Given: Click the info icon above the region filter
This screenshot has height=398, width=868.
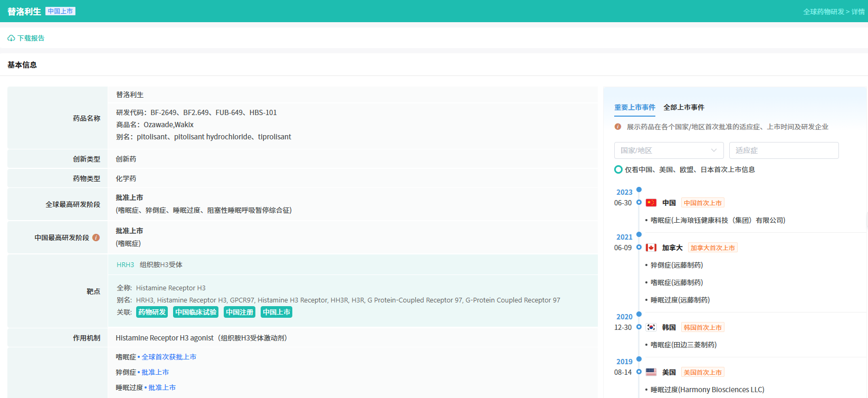Looking at the screenshot, I should click(x=618, y=127).
